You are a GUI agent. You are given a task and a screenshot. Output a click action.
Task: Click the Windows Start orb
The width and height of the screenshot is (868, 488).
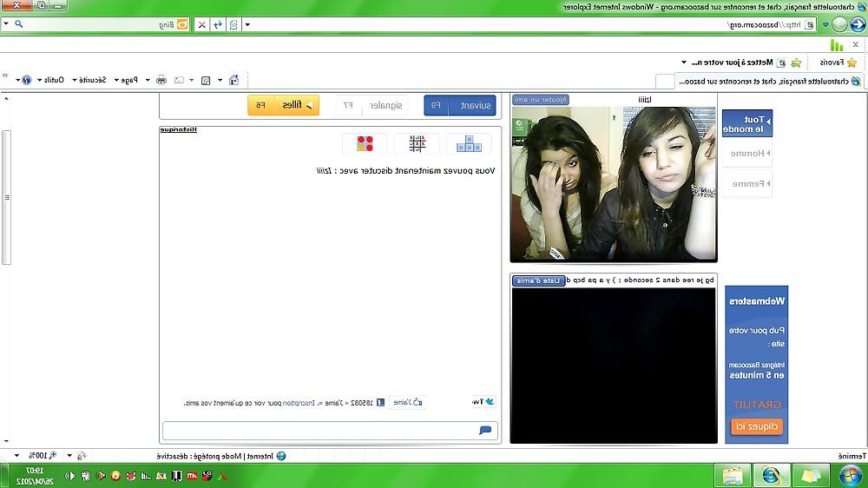click(851, 476)
